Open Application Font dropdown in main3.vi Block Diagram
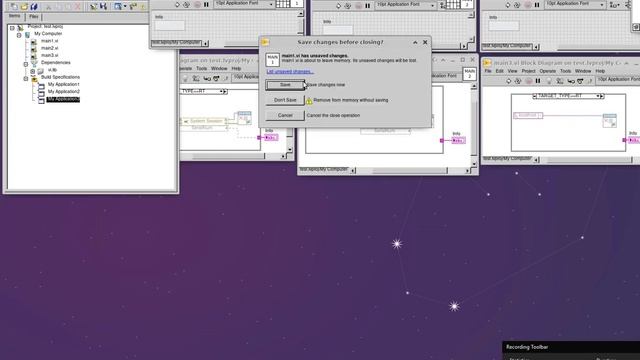This screenshot has height=360, width=640. [618, 80]
